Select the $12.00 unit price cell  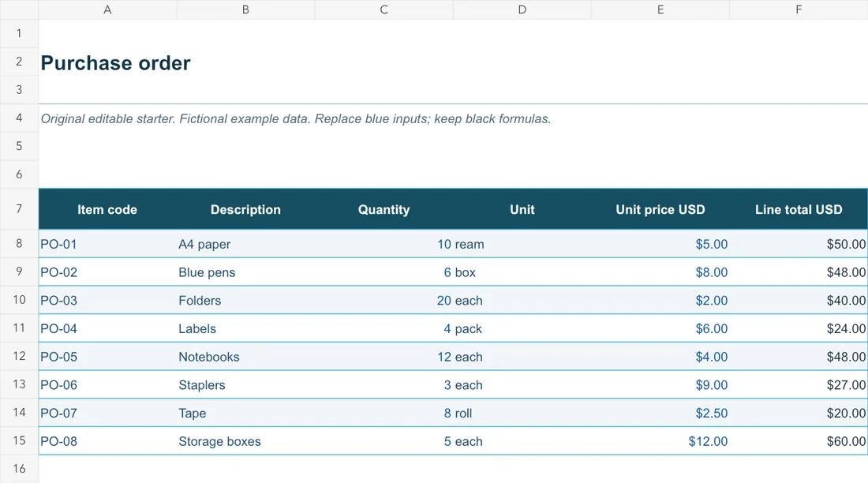[x=660, y=441]
